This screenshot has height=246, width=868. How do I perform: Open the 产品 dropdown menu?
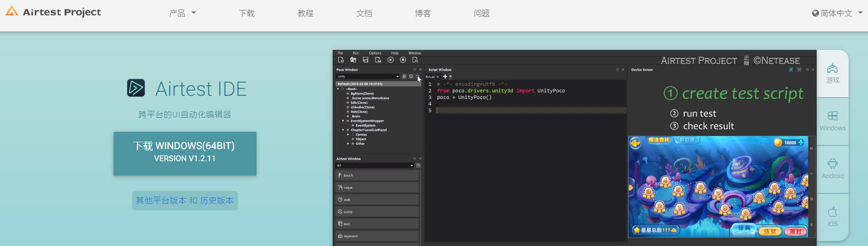click(182, 13)
